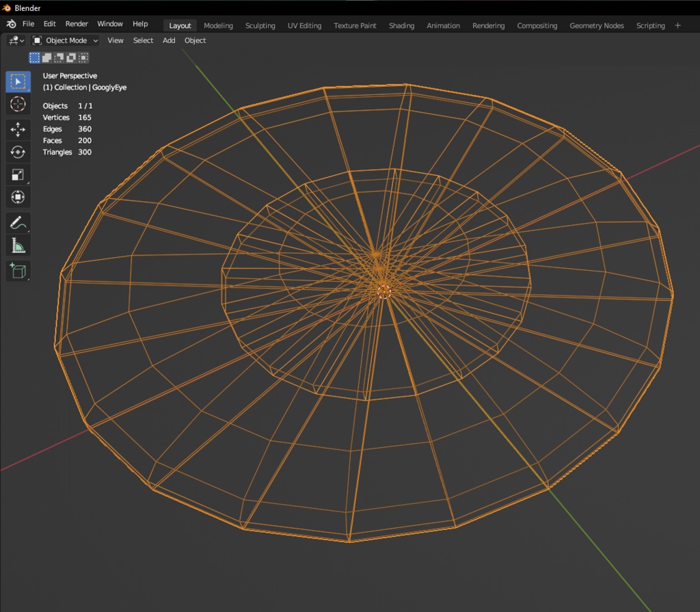Choose the Move tool

tap(18, 129)
